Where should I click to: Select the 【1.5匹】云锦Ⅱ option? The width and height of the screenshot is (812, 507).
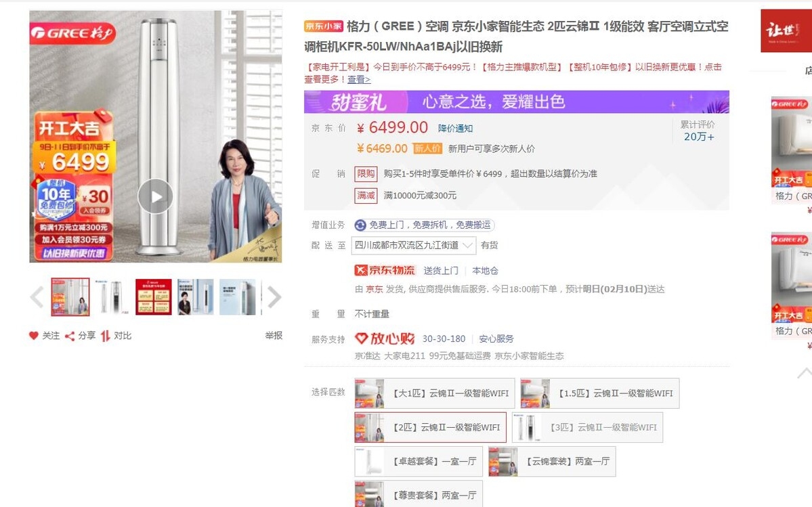tap(599, 393)
